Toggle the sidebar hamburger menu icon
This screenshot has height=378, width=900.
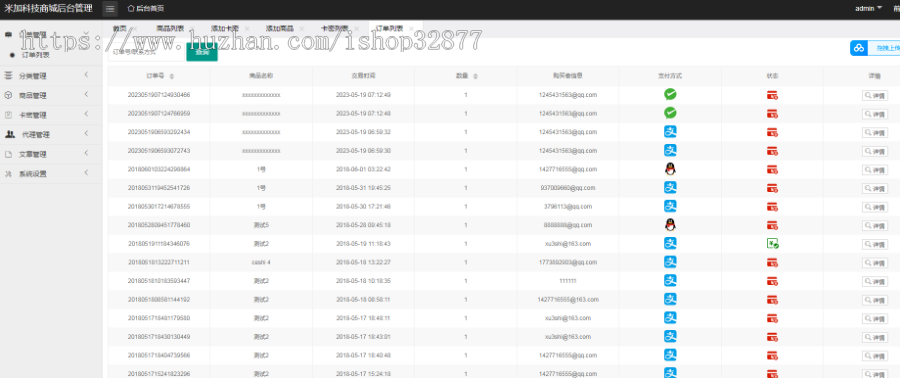pyautogui.click(x=110, y=9)
